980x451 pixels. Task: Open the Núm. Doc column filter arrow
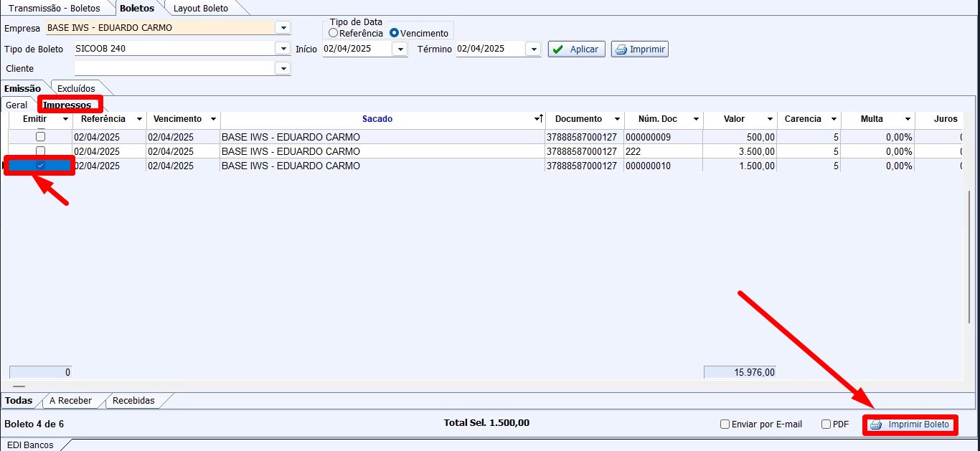click(696, 119)
